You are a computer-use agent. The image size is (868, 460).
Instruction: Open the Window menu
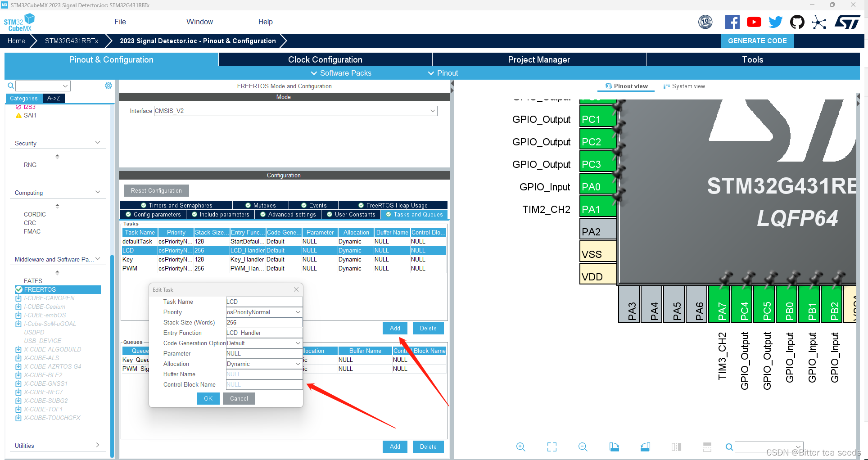click(x=199, y=22)
